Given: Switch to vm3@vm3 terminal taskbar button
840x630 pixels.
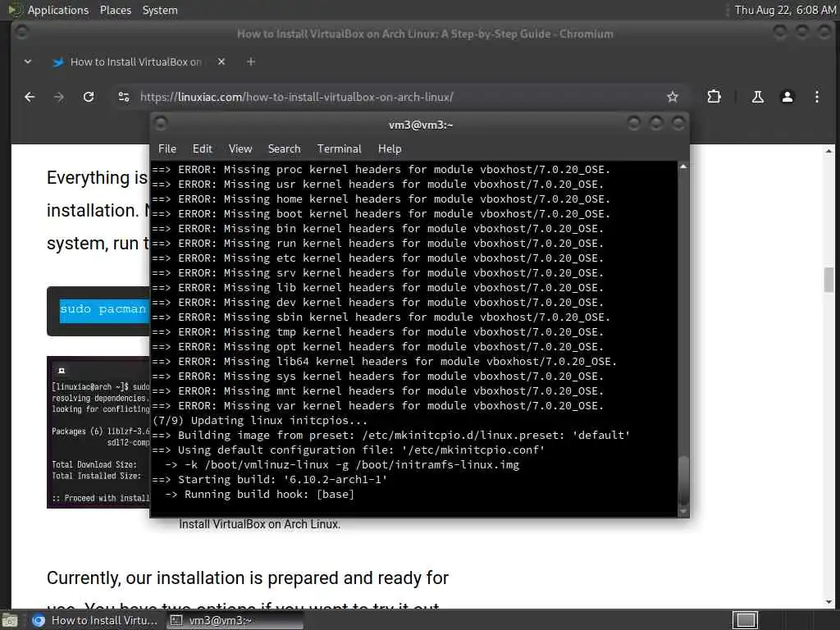Looking at the screenshot, I should click(235, 620).
